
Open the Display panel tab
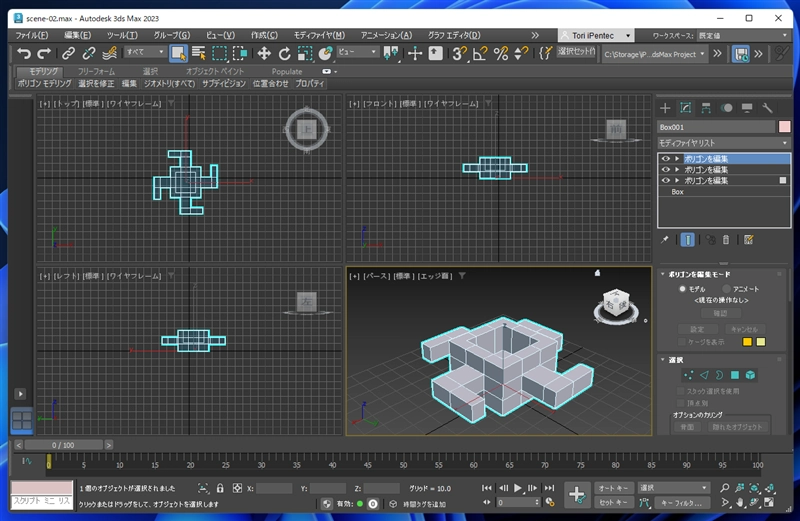coord(747,108)
